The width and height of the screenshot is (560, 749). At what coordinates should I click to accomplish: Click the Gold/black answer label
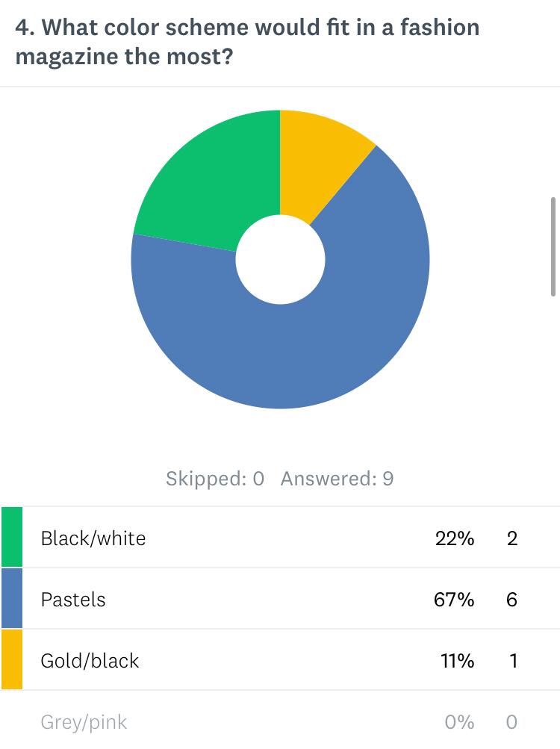[90, 661]
